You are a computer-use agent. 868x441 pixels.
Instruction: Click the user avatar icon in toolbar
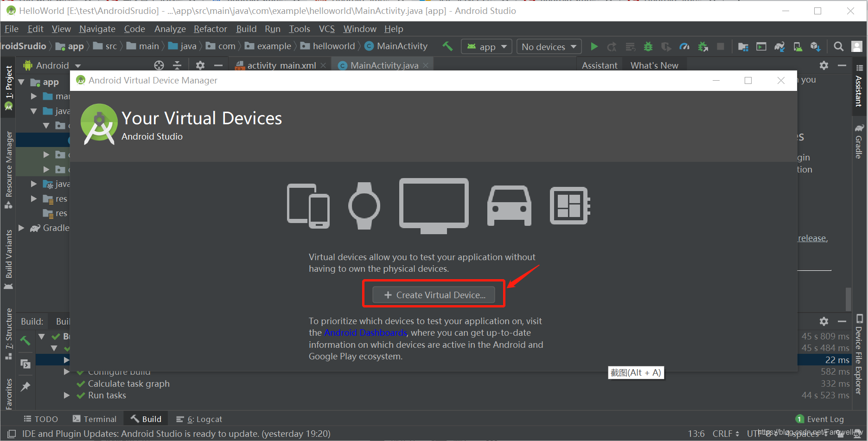pyautogui.click(x=857, y=46)
